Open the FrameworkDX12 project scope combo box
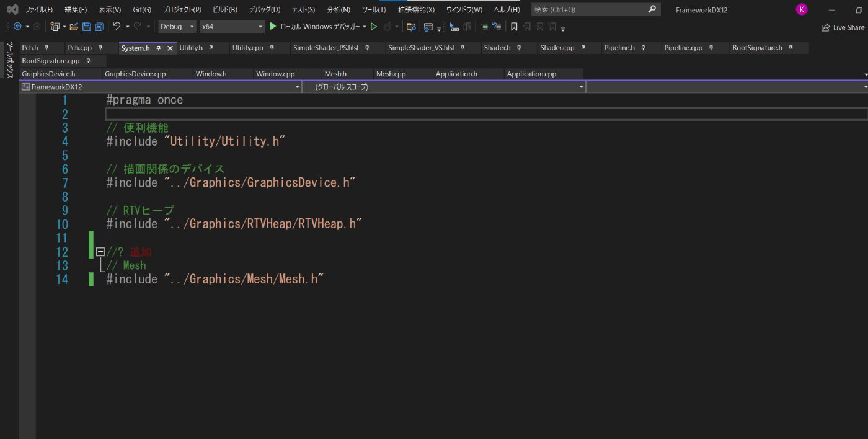This screenshot has width=868, height=439. 161,87
